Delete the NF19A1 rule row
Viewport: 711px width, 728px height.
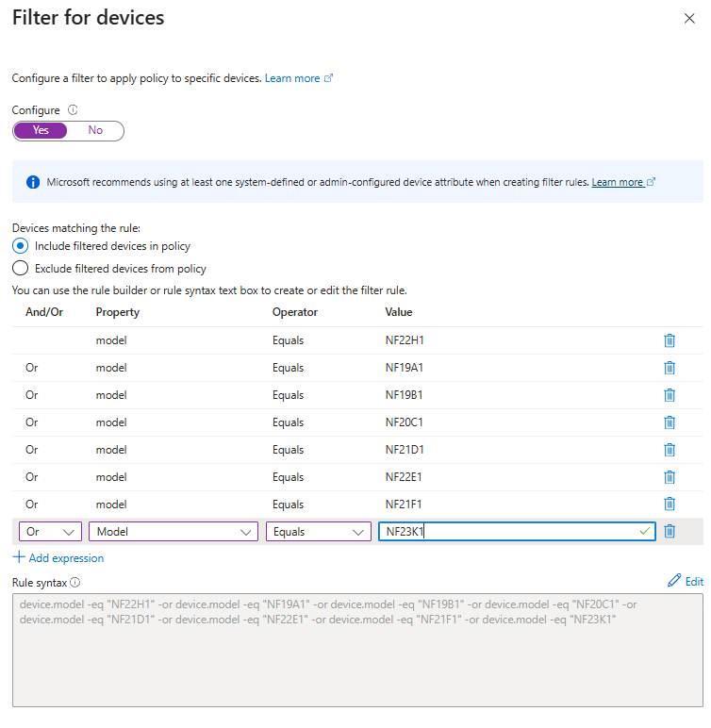670,368
